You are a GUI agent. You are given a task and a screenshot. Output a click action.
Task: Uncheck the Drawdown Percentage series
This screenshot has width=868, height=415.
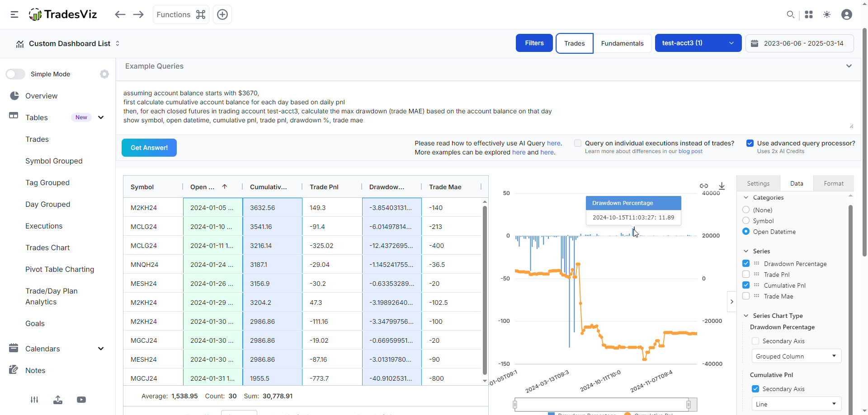tap(746, 264)
